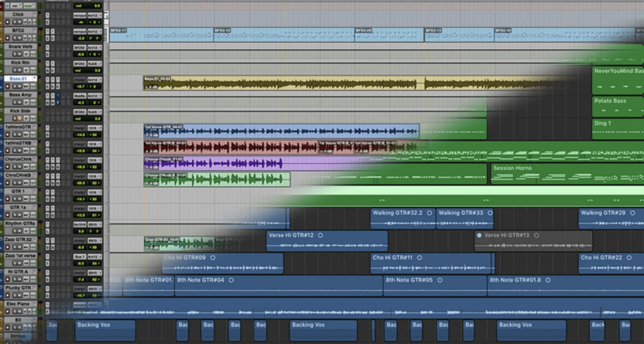Solo the Click track
The width and height of the screenshot is (644, 344).
coord(15,22)
